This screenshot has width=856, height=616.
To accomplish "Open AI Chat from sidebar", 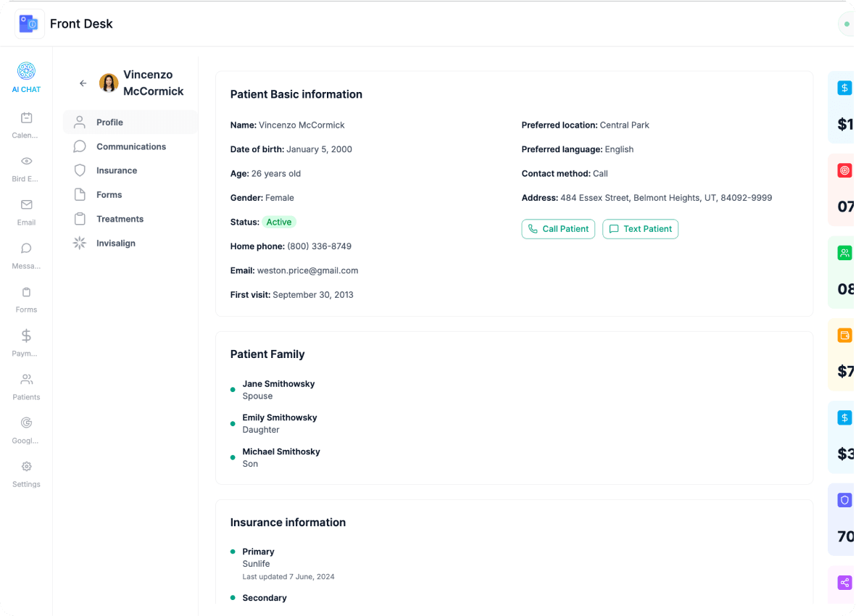I will [26, 72].
